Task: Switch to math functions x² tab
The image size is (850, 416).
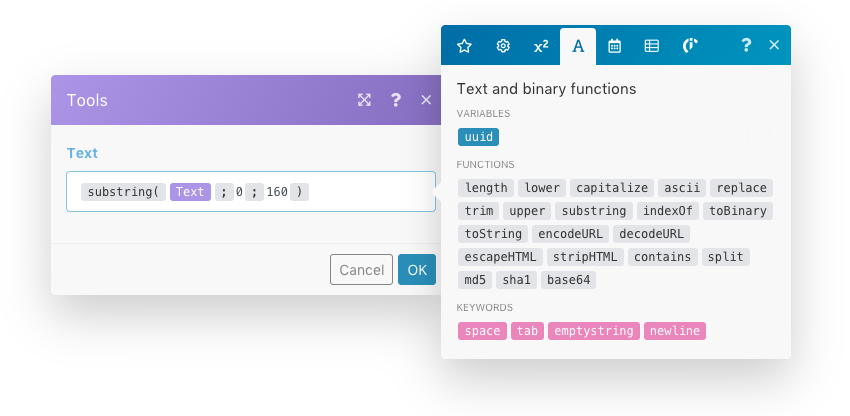Action: [x=541, y=46]
